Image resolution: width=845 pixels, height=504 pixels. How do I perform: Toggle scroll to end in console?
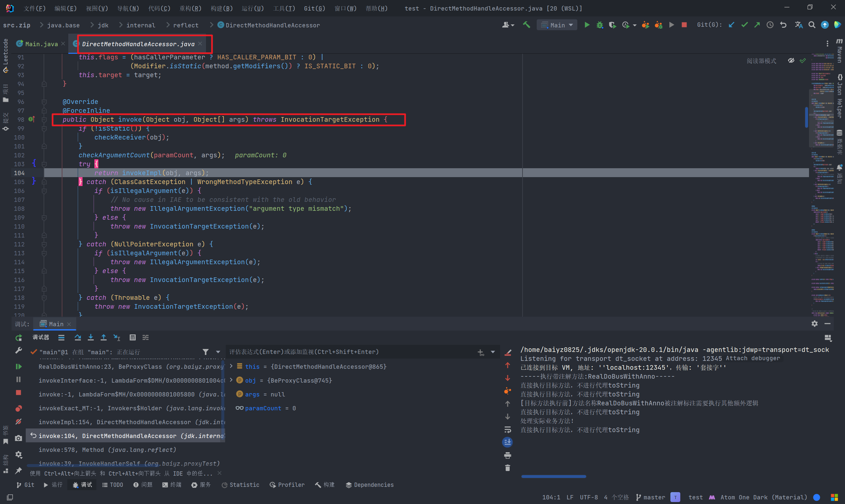point(507,442)
